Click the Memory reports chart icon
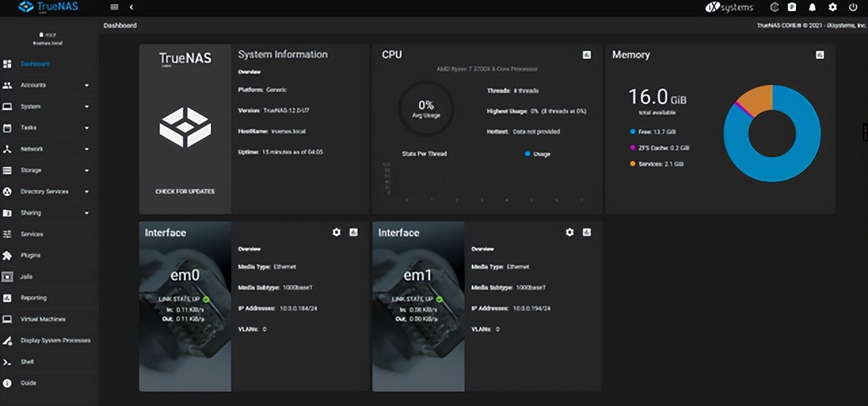This screenshot has width=868, height=406. tap(820, 55)
